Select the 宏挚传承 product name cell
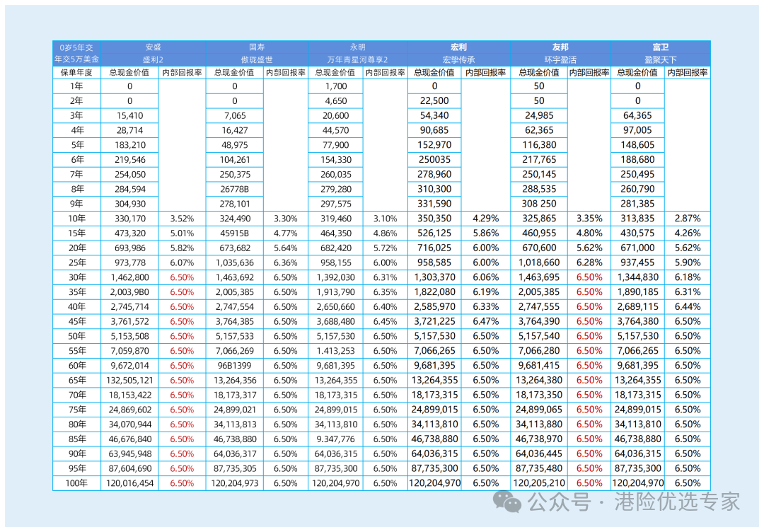Image resolution: width=764 pixels, height=532 pixels. (x=458, y=60)
